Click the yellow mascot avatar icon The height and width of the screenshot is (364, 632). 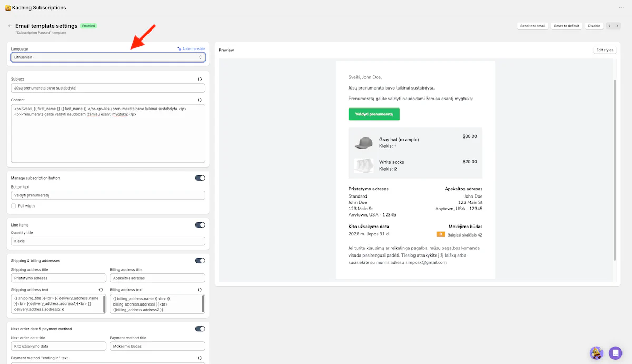pyautogui.click(x=596, y=352)
